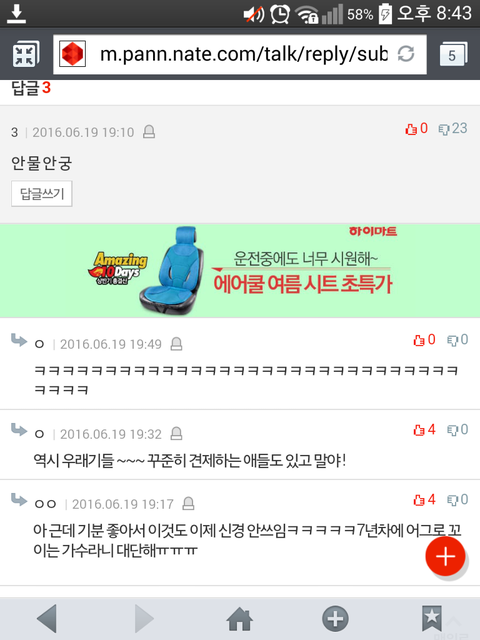
Task: Tap the address bar URL m.pann.nate.com
Action: (243, 54)
